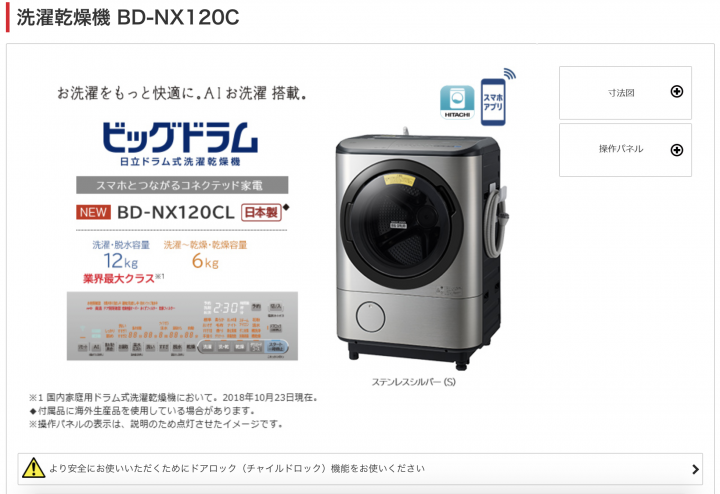This screenshot has height=494, width=720.
Task: Open the child lock safety notice link
Action: (360, 469)
